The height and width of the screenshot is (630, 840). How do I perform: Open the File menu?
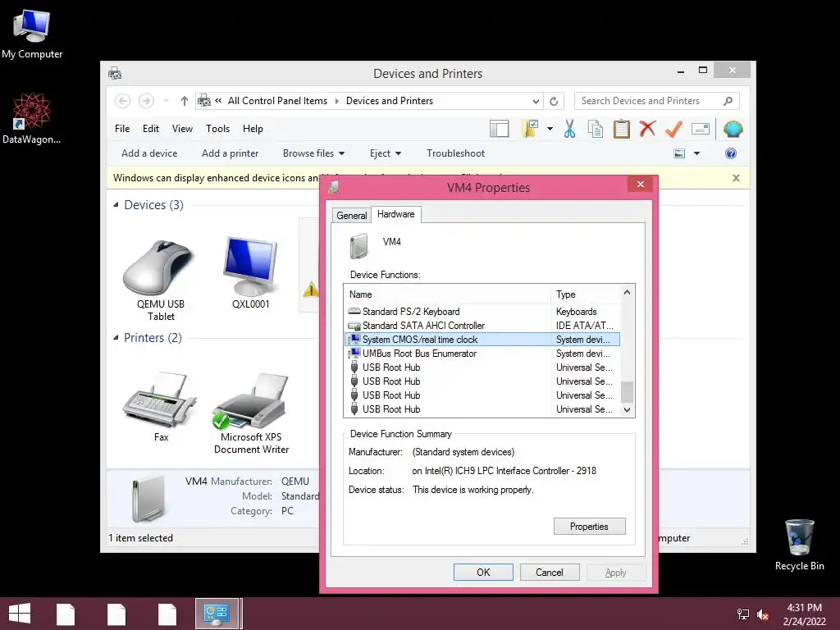pos(122,129)
